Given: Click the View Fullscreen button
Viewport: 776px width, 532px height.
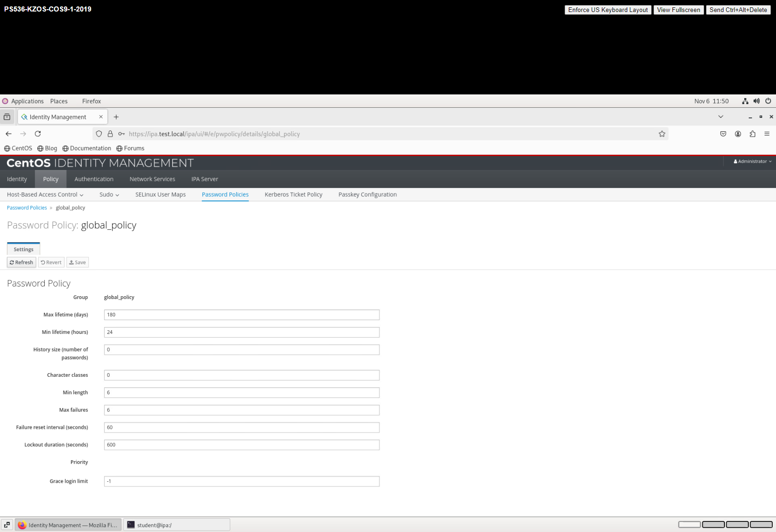Looking at the screenshot, I should tap(678, 10).
